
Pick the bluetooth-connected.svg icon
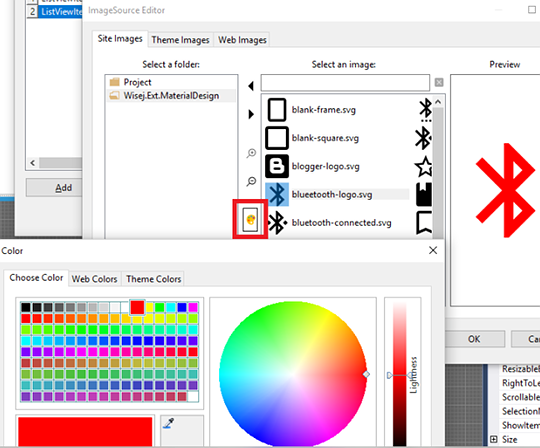(277, 223)
